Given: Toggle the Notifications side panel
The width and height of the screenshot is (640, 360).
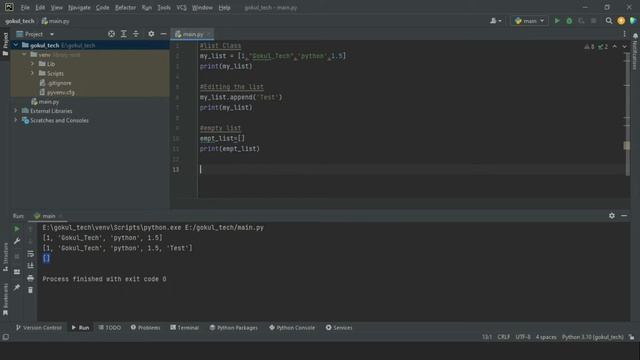Looking at the screenshot, I should coord(635,52).
